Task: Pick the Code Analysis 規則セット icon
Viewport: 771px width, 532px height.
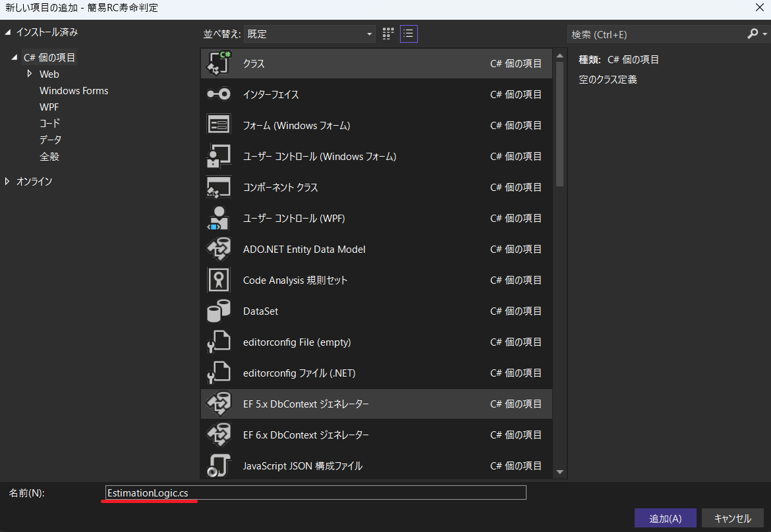Action: coord(219,280)
